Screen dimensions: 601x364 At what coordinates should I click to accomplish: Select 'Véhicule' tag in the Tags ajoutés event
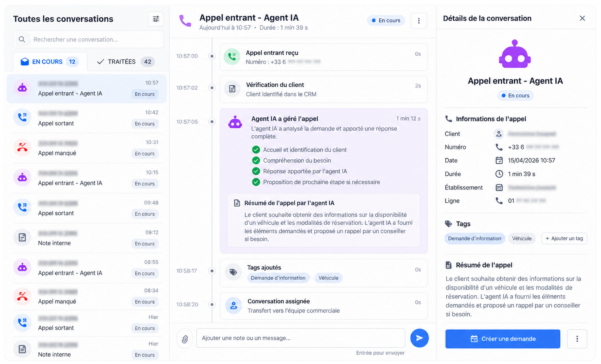point(328,278)
